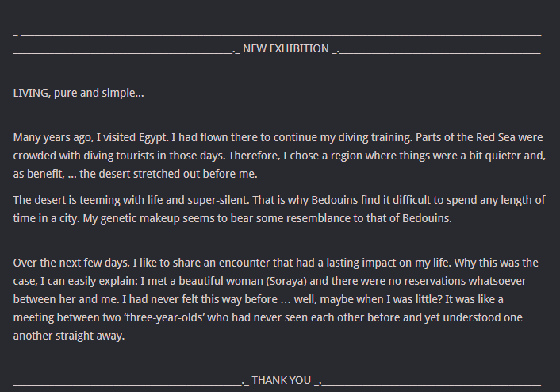Click the final words 'straight away'
Image resolution: width=560 pixels, height=392 pixels.
91,335
